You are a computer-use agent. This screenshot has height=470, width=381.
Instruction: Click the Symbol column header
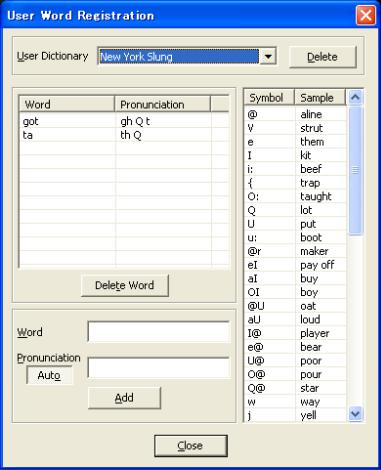269,98
